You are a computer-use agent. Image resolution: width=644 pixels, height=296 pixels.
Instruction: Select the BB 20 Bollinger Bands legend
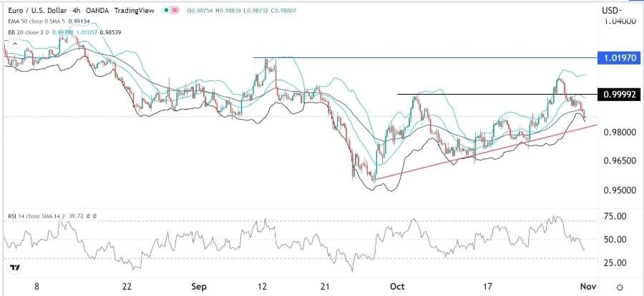point(29,31)
